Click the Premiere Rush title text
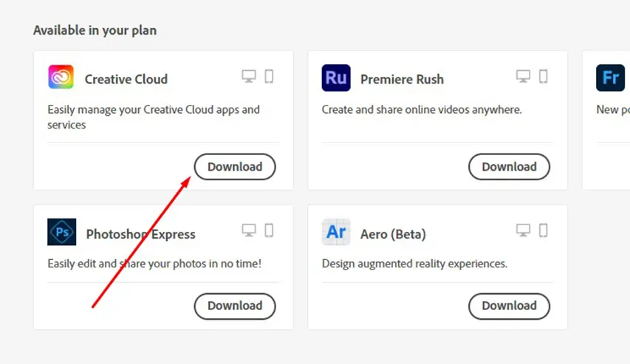This screenshot has height=364, width=630. [402, 79]
